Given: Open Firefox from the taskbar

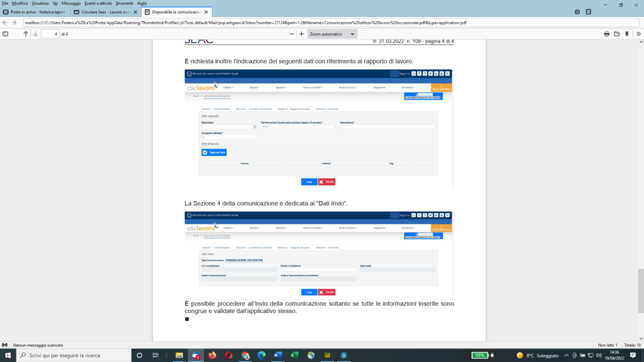Looking at the screenshot, I should (x=212, y=355).
